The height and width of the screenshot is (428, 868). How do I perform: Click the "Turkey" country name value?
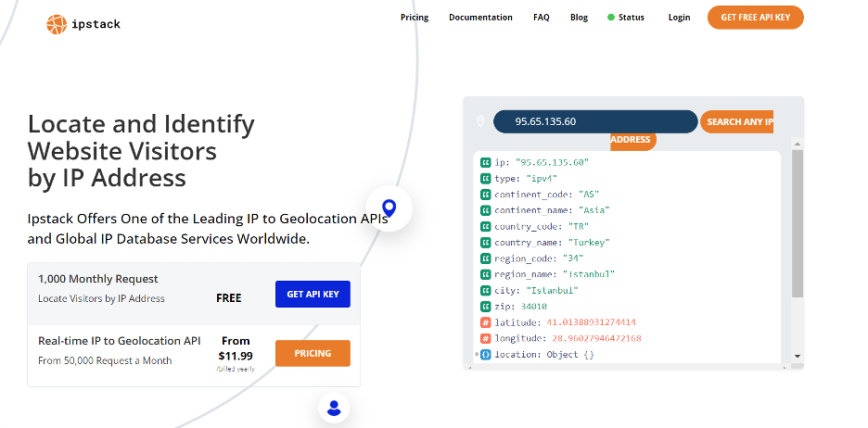[x=589, y=242]
